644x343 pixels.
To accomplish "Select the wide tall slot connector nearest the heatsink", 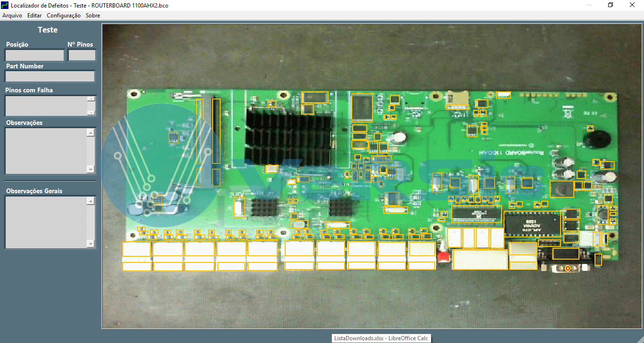I will pyautogui.click(x=216, y=131).
